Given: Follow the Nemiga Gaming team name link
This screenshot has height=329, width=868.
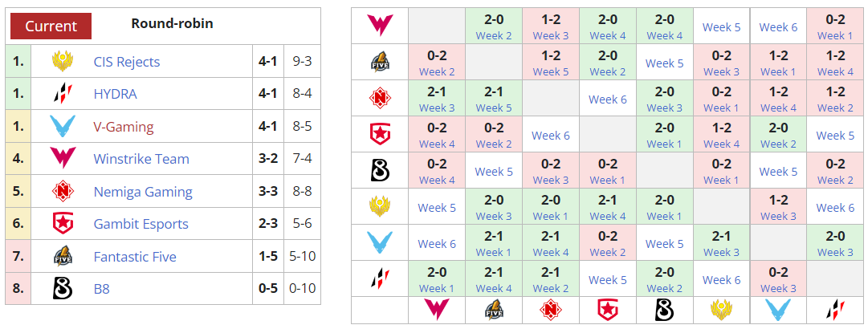Looking at the screenshot, I should tap(143, 192).
